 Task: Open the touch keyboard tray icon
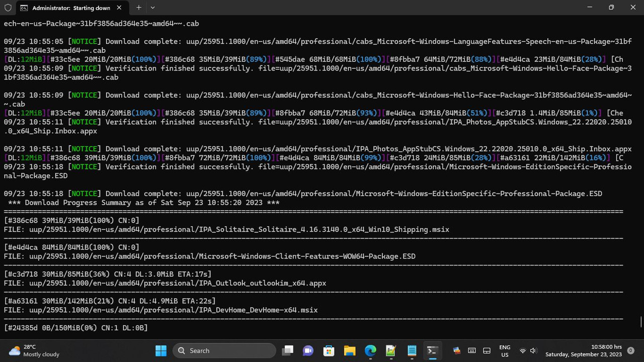472,350
